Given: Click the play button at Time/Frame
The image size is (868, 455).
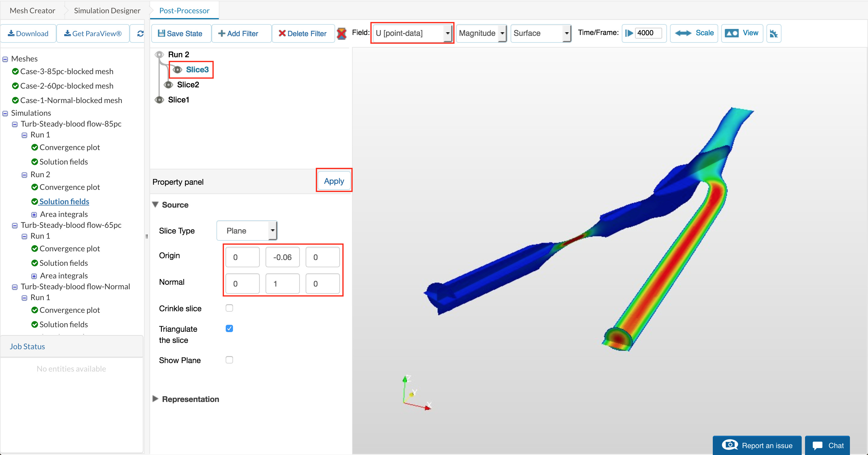Looking at the screenshot, I should [629, 33].
